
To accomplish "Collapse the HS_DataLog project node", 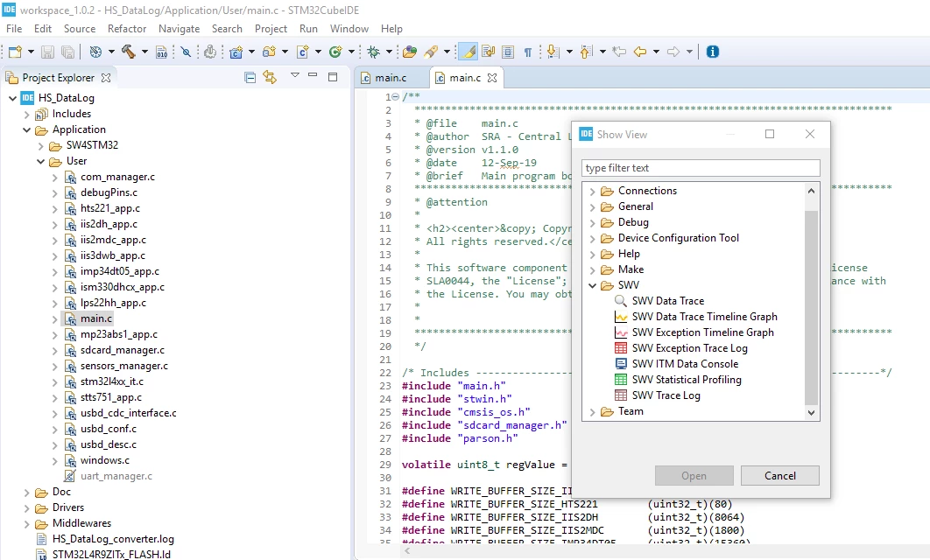I will tap(12, 98).
